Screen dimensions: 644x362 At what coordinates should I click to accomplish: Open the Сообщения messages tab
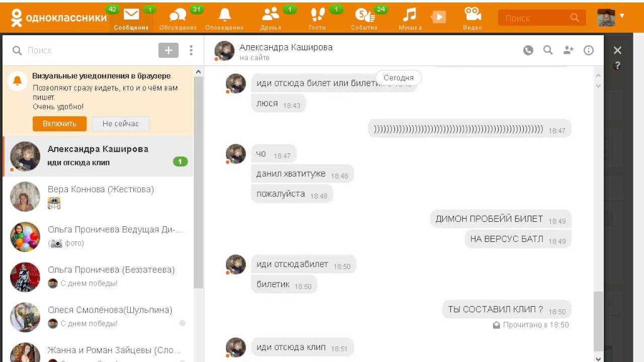pos(131,19)
